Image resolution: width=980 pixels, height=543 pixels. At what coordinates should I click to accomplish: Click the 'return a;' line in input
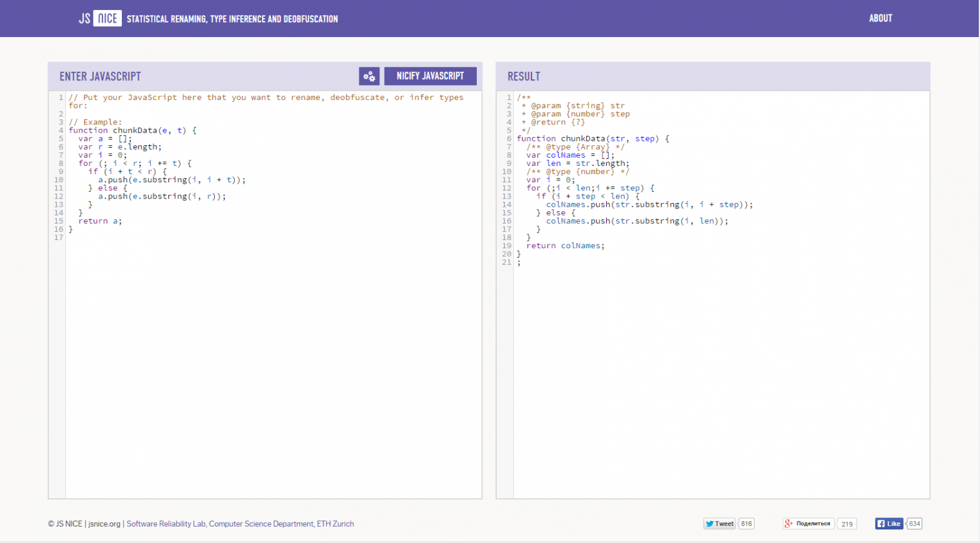[x=100, y=221]
